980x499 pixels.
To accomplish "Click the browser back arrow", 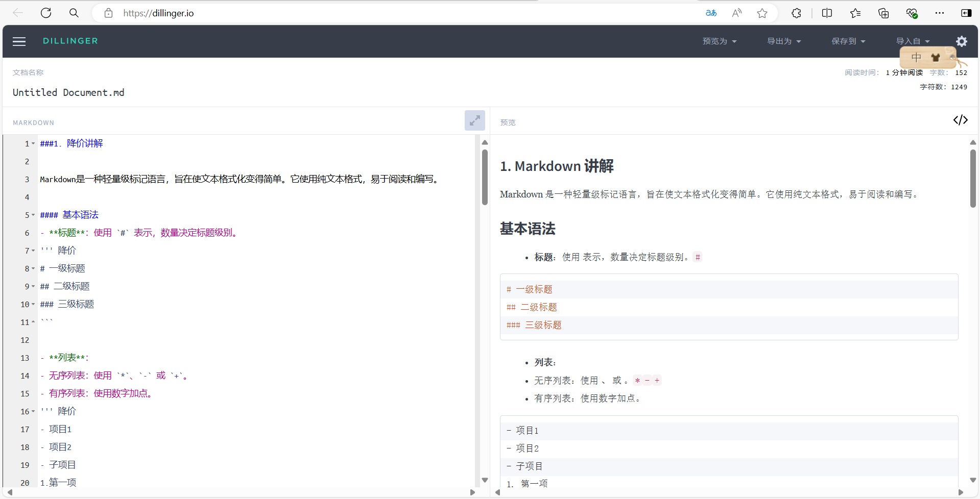I will coord(18,13).
